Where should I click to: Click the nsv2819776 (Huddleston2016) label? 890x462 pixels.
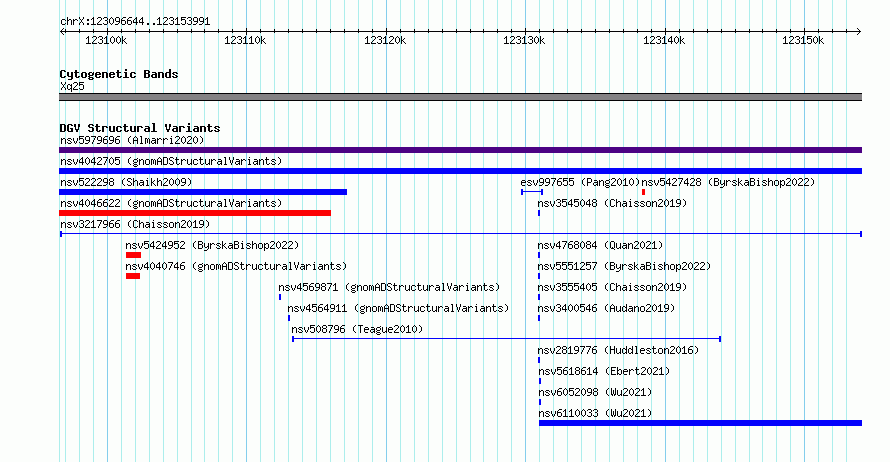tap(618, 350)
